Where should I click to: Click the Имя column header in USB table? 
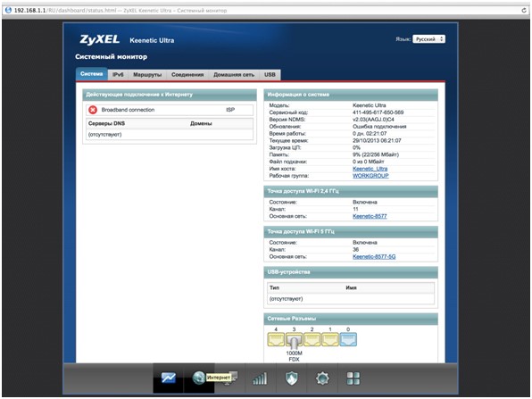click(351, 287)
